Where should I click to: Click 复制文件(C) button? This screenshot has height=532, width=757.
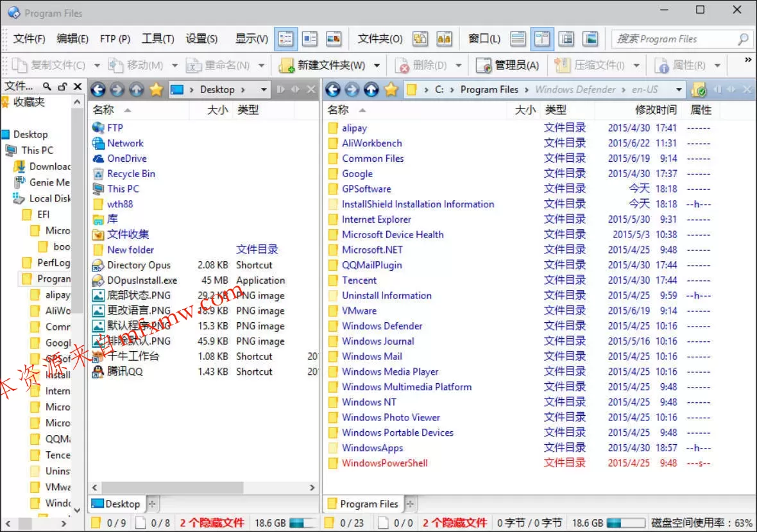[49, 65]
